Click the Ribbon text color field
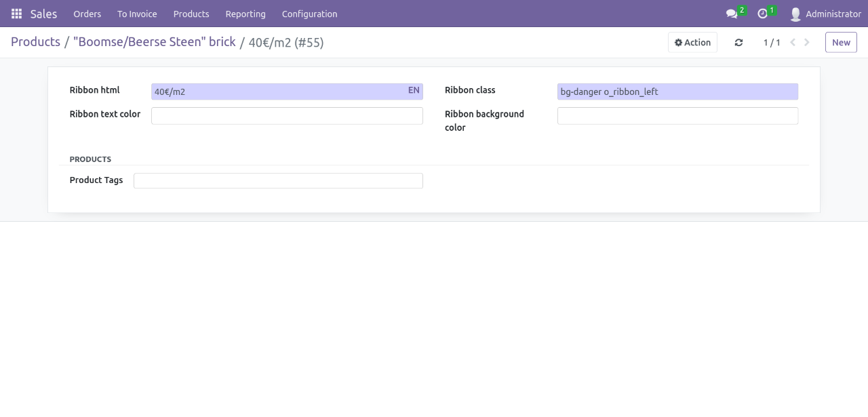This screenshot has width=868, height=417. tap(287, 116)
